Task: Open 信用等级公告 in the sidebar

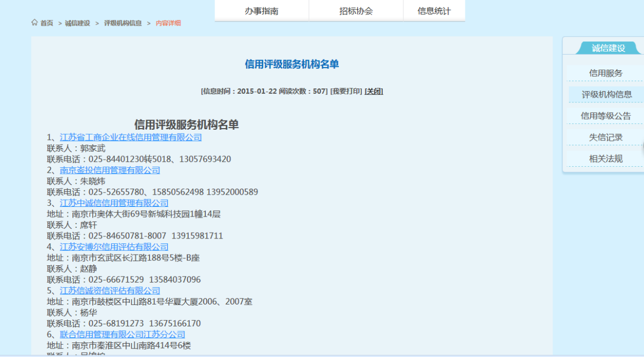Action: [x=605, y=116]
